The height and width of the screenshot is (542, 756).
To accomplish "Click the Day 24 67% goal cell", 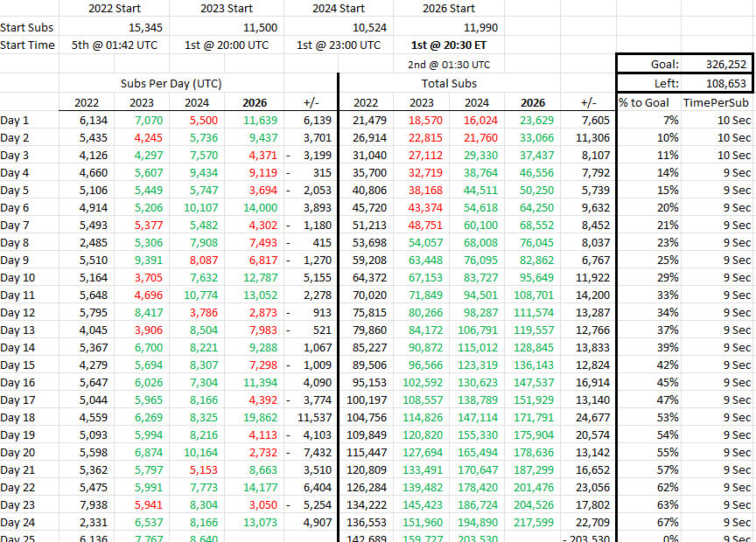I will point(648,522).
